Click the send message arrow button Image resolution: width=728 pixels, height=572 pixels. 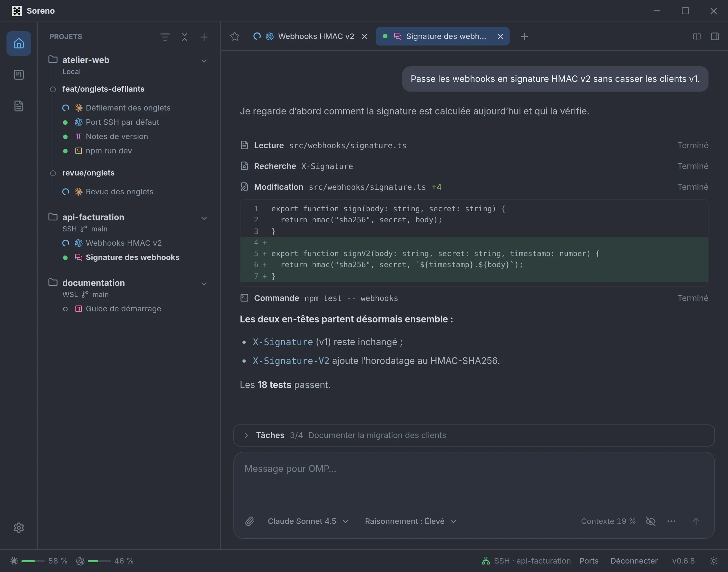coord(696,521)
